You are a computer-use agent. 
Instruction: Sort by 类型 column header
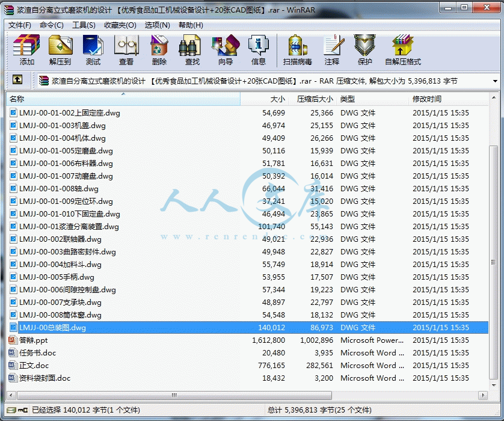372,99
